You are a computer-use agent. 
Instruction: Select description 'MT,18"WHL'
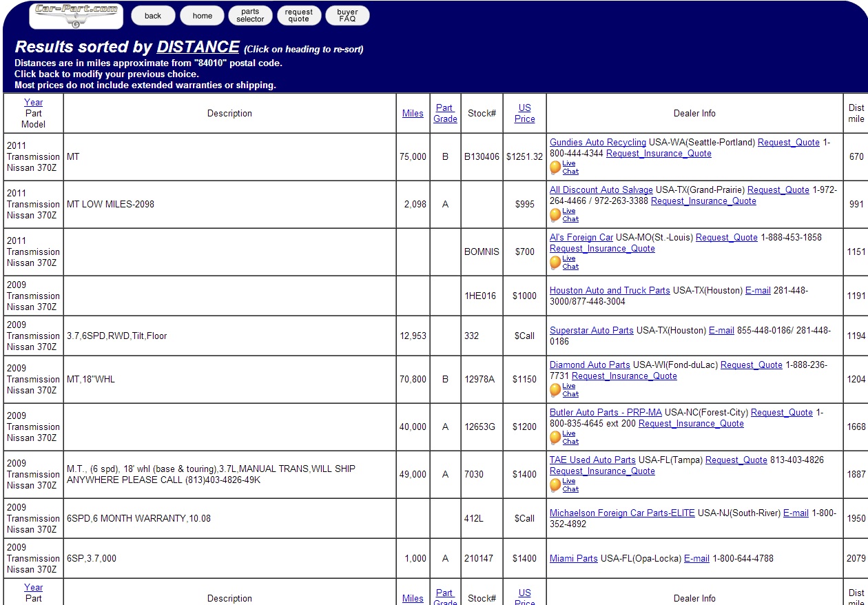pos(90,380)
